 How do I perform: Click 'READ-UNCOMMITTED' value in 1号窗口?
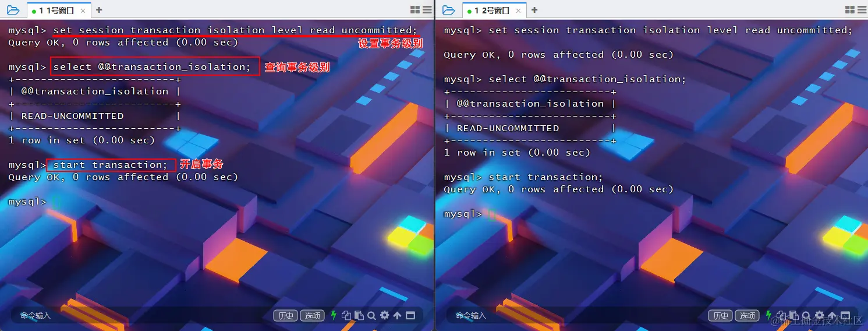[72, 116]
